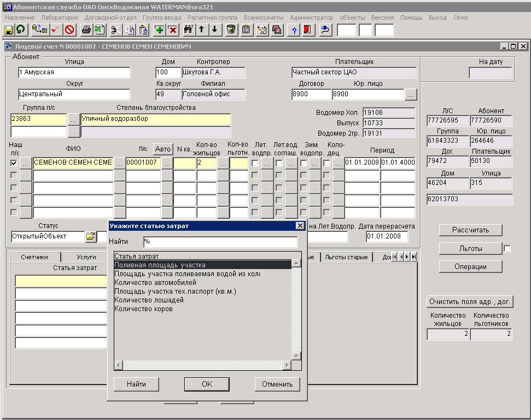Image resolution: width=531 pixels, height=420 pixels.
Task: Click the binoculars Search icon
Action: [189, 30]
